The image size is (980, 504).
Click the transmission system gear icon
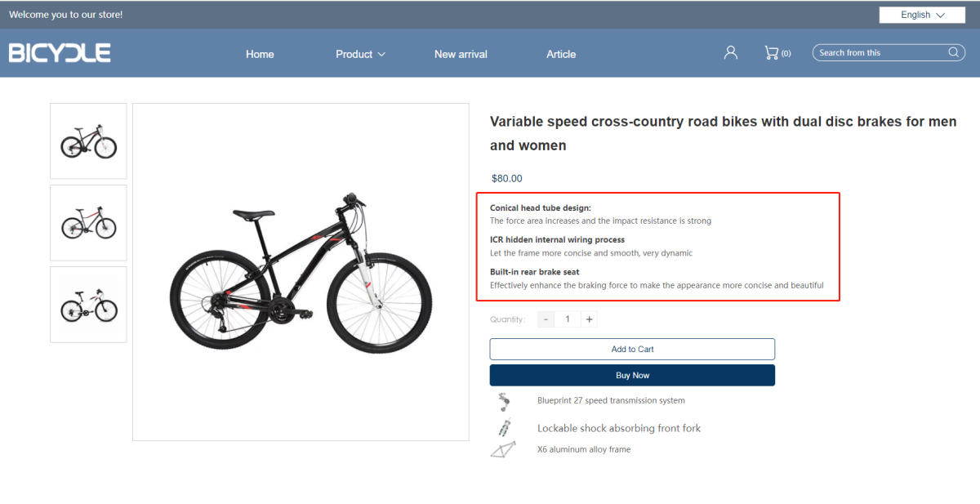click(x=504, y=401)
